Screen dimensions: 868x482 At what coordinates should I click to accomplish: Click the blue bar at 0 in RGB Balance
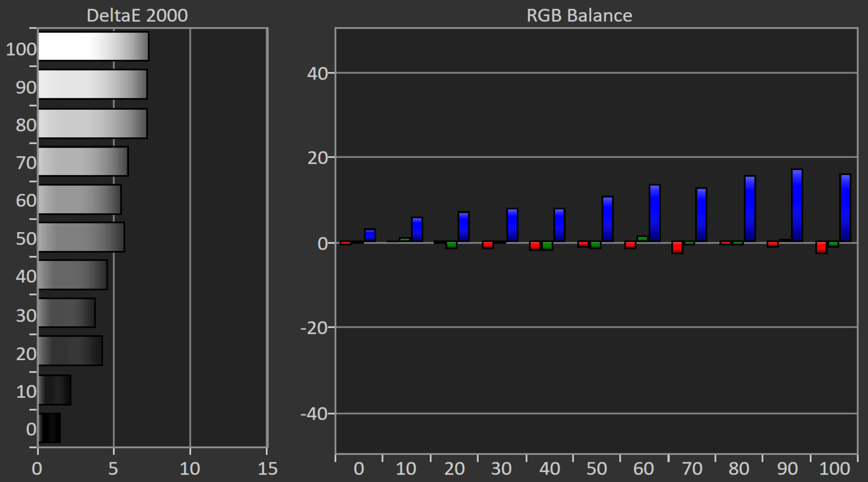[370, 235]
